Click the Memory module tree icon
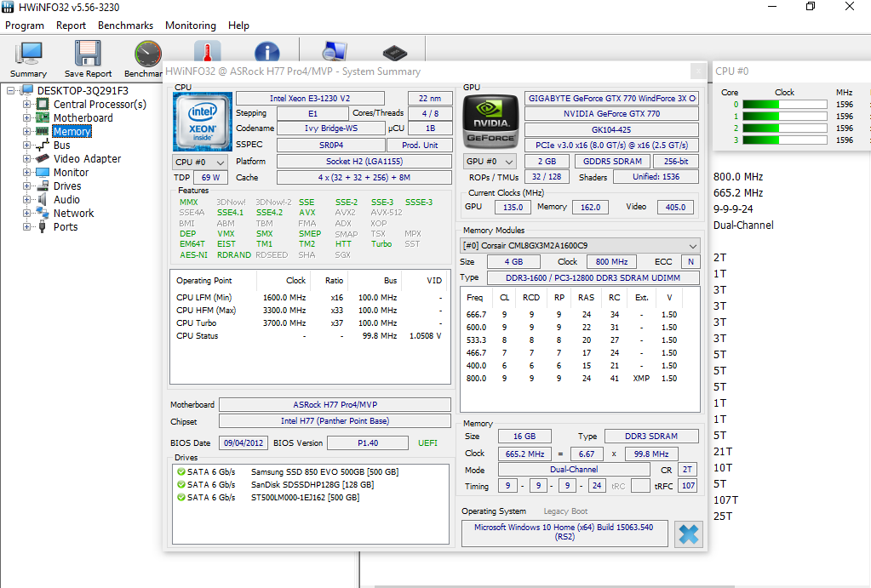The width and height of the screenshot is (871, 588). [43, 131]
